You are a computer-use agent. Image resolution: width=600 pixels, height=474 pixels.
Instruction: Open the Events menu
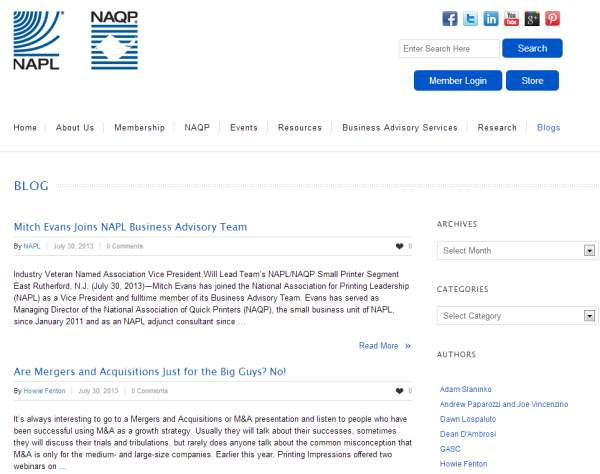(x=244, y=127)
